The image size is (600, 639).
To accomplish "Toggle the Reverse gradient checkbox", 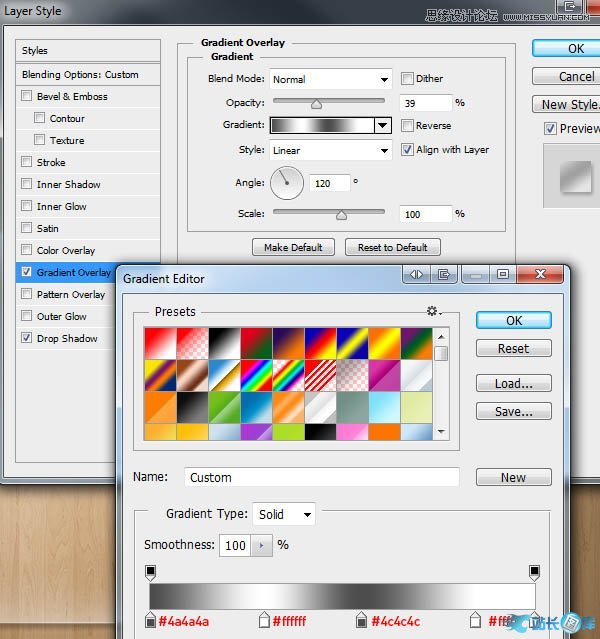I will click(x=408, y=126).
